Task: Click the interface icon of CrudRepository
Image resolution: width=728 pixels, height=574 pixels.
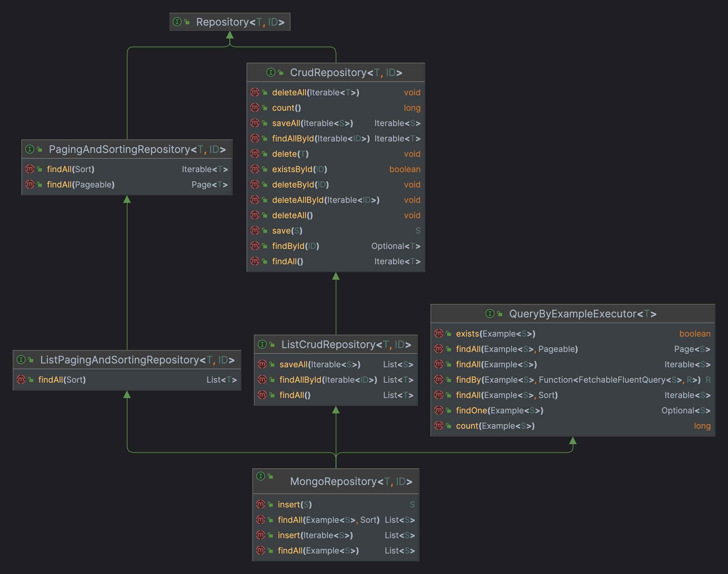Action: 271,72
